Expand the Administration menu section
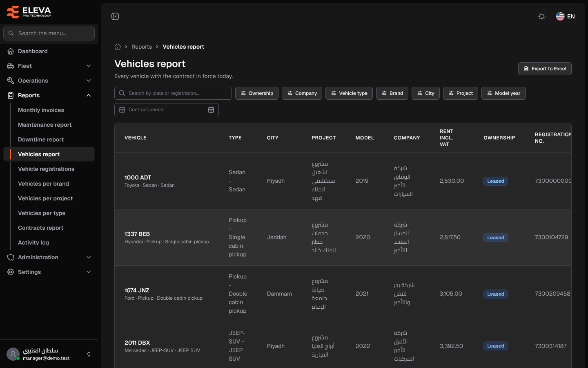The width and height of the screenshot is (588, 368). [49, 257]
